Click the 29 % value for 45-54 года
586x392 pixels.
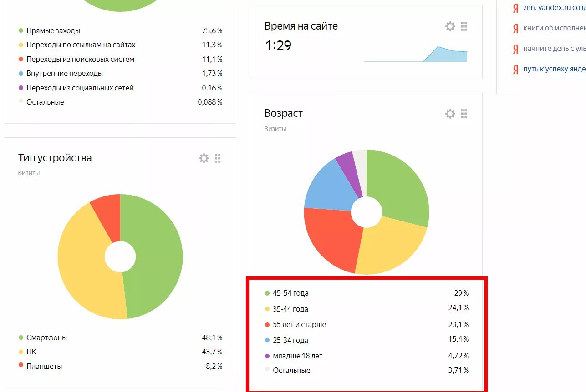tap(460, 293)
